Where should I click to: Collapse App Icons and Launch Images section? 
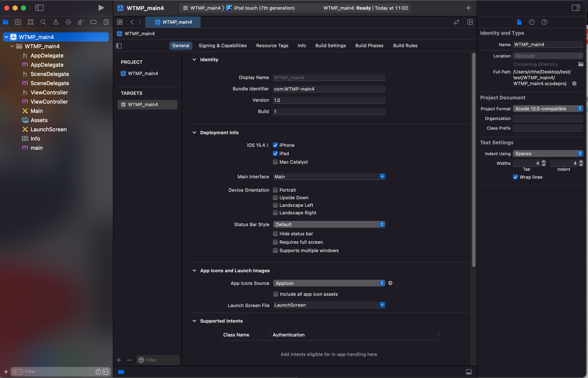point(194,270)
